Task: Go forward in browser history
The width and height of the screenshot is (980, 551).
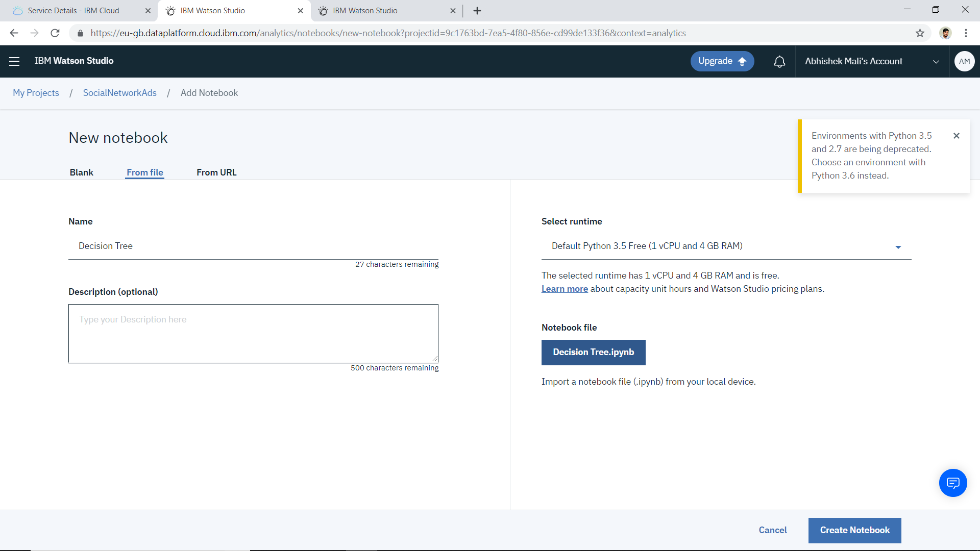Action: pyautogui.click(x=34, y=33)
